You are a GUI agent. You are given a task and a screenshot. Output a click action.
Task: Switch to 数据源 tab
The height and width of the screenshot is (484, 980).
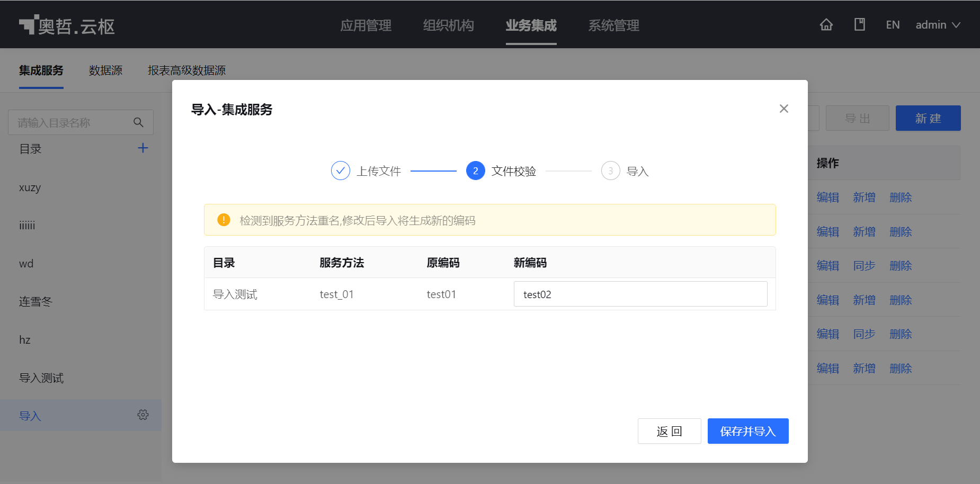(105, 70)
